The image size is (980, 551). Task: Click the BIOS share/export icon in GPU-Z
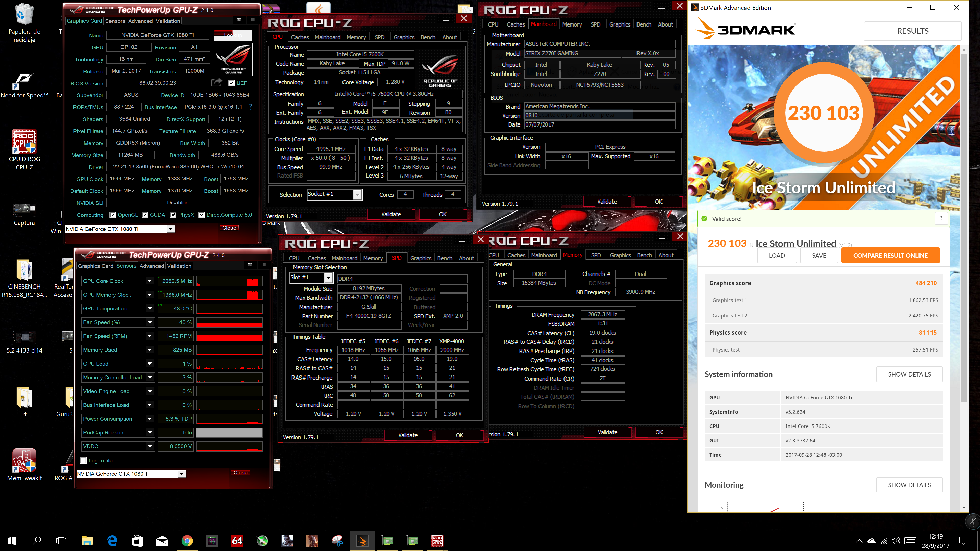pos(217,82)
